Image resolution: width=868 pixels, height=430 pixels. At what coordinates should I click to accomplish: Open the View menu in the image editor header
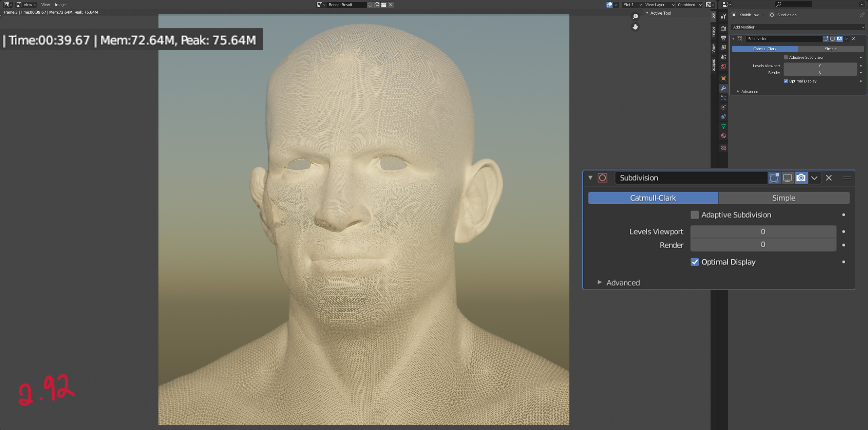[45, 5]
